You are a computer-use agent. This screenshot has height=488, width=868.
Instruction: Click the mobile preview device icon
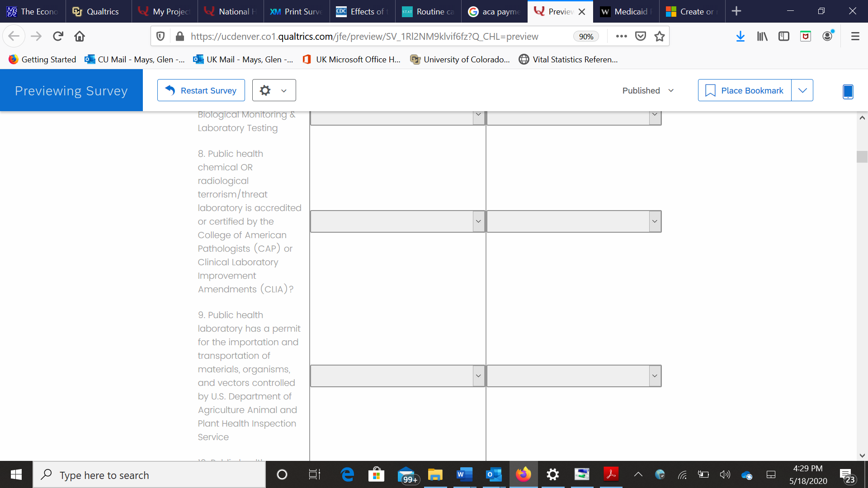pos(848,91)
